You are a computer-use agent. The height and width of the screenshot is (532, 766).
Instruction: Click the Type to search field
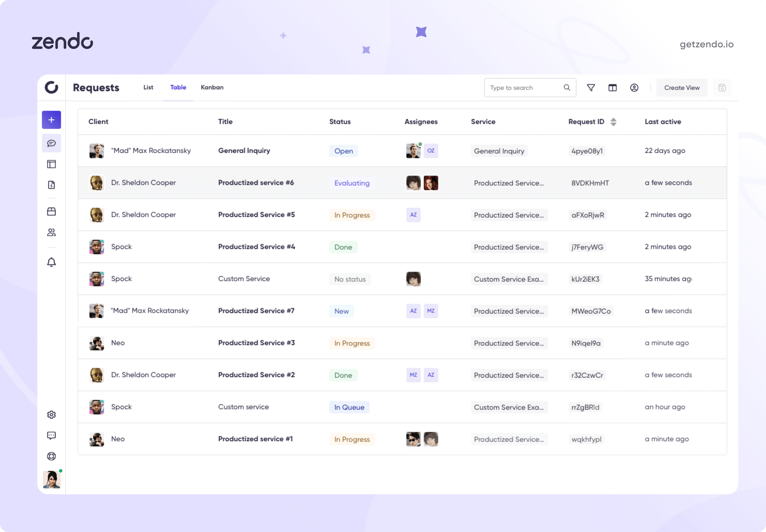[525, 88]
